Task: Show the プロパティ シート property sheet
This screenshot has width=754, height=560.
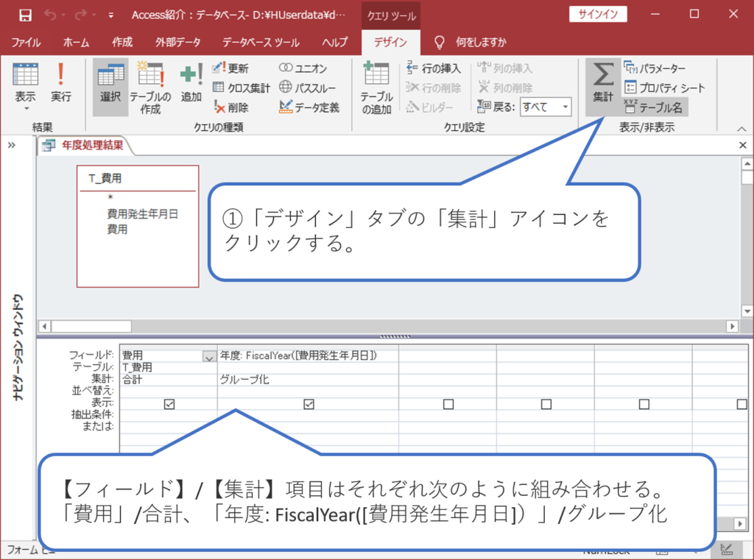Action: click(665, 88)
